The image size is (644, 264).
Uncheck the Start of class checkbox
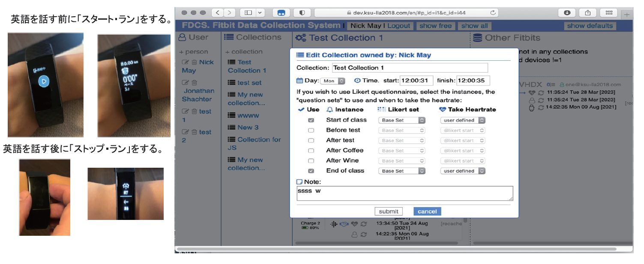point(311,120)
